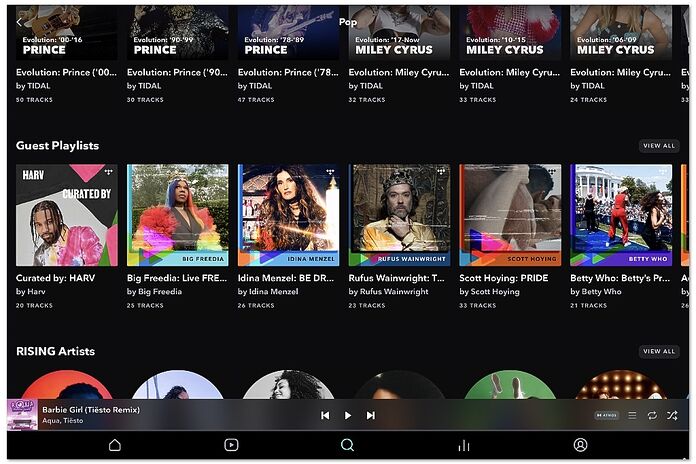696x464 pixels.
Task: Open Betty Who playlist cover
Action: tap(621, 215)
